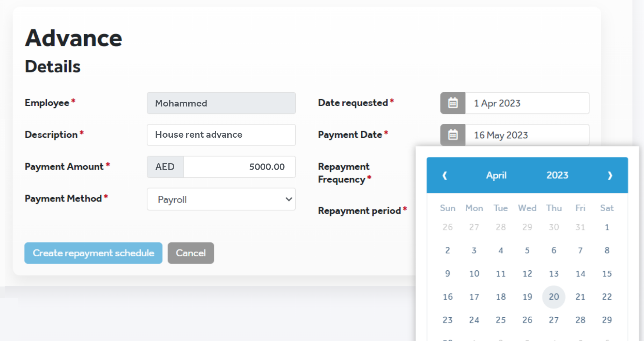Select 2023 year header in calendar
Image resolution: width=644 pixels, height=341 pixels.
click(557, 175)
